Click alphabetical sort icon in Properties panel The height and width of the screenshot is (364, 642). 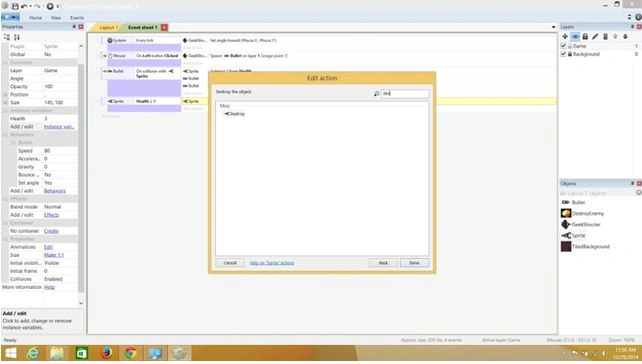click(17, 37)
